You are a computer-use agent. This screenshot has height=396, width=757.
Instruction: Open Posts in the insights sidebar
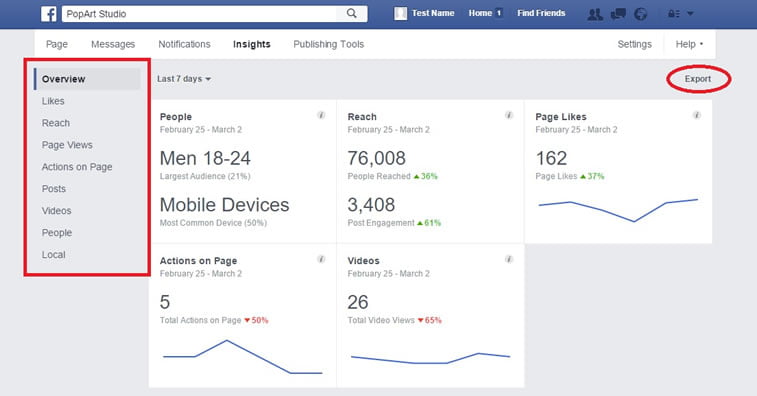click(54, 189)
